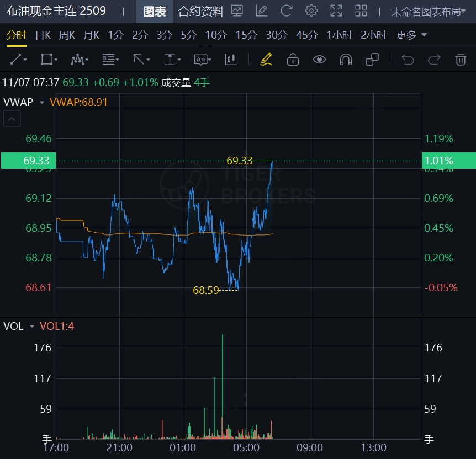Delete drawings with the trash icon

(x=461, y=60)
